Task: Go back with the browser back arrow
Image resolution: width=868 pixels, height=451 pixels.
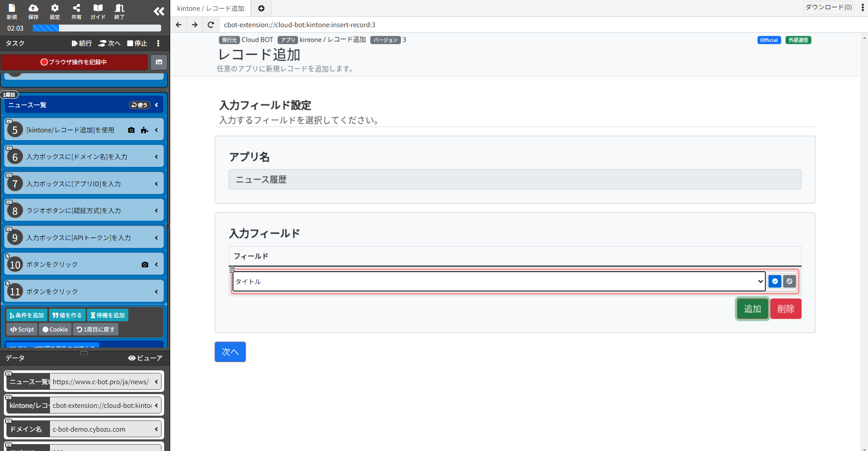Action: coord(178,25)
